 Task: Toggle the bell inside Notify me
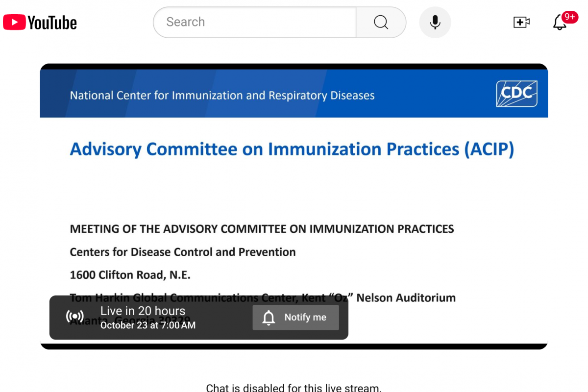click(x=269, y=318)
